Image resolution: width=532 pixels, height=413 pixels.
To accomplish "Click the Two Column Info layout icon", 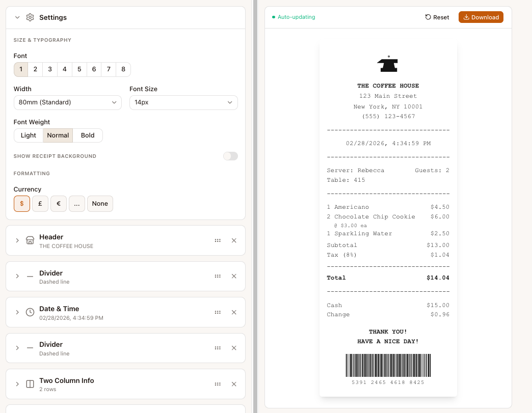I will (30, 384).
